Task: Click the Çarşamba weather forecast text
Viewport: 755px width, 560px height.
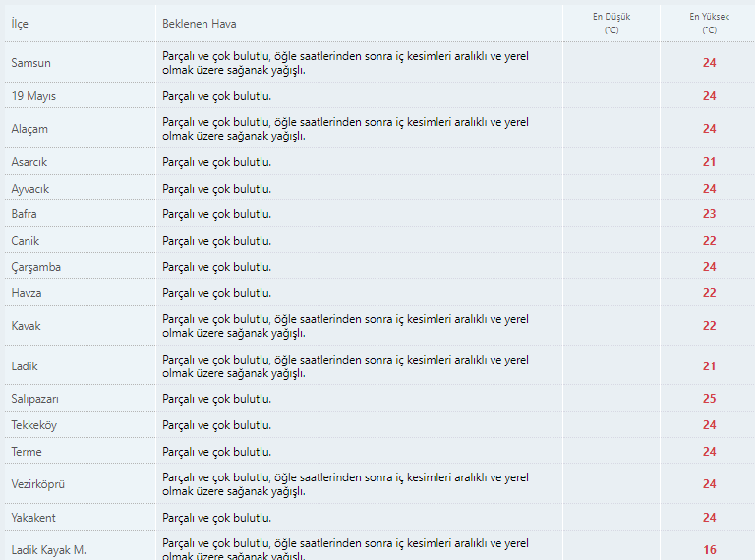Action: coord(216,267)
